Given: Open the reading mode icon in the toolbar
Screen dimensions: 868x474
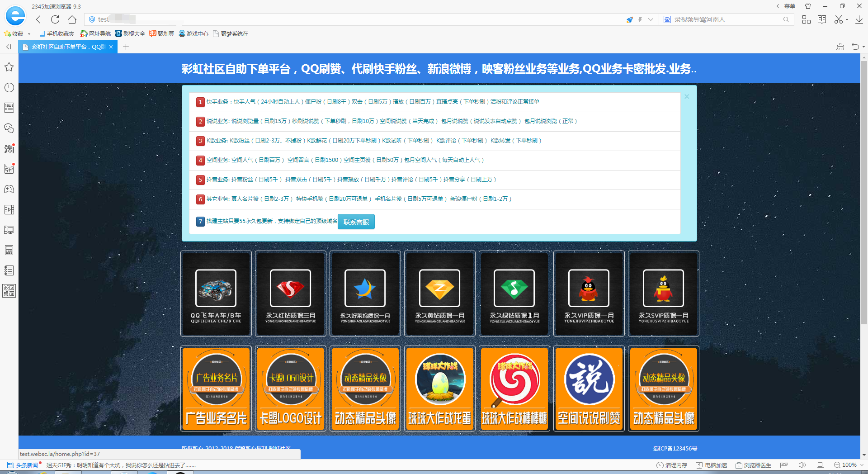Looking at the screenshot, I should [x=822, y=19].
